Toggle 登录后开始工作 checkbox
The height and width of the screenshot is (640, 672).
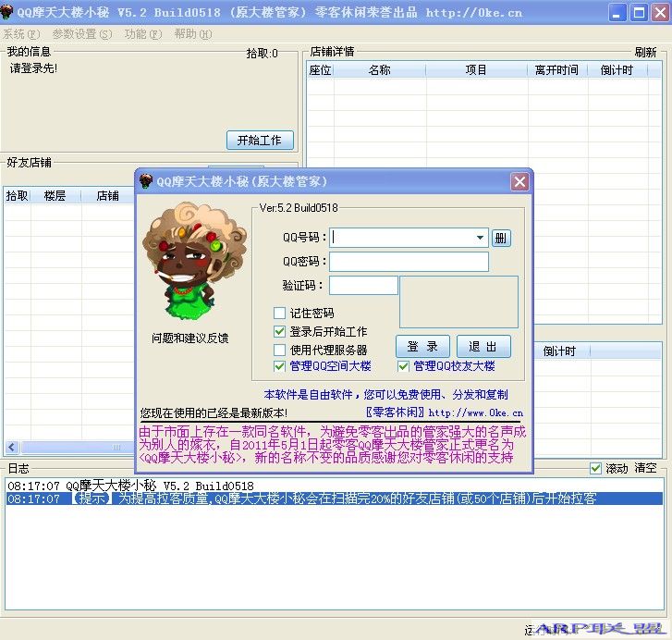click(279, 331)
